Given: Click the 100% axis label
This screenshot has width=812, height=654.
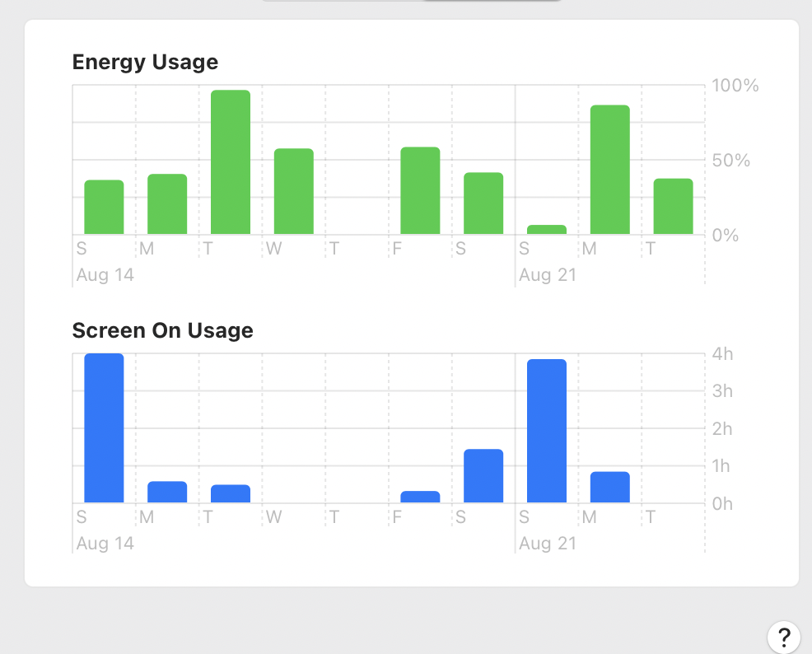Looking at the screenshot, I should 733,85.
